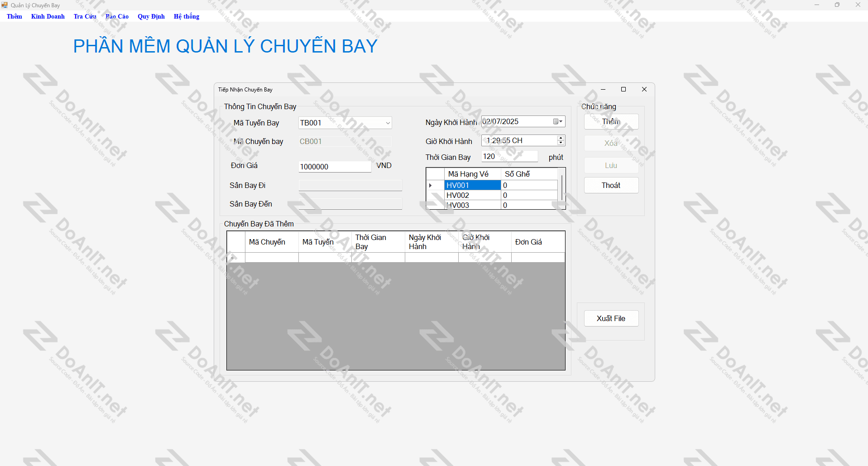Restore down the main application window
The width and height of the screenshot is (868, 466).
point(837,5)
